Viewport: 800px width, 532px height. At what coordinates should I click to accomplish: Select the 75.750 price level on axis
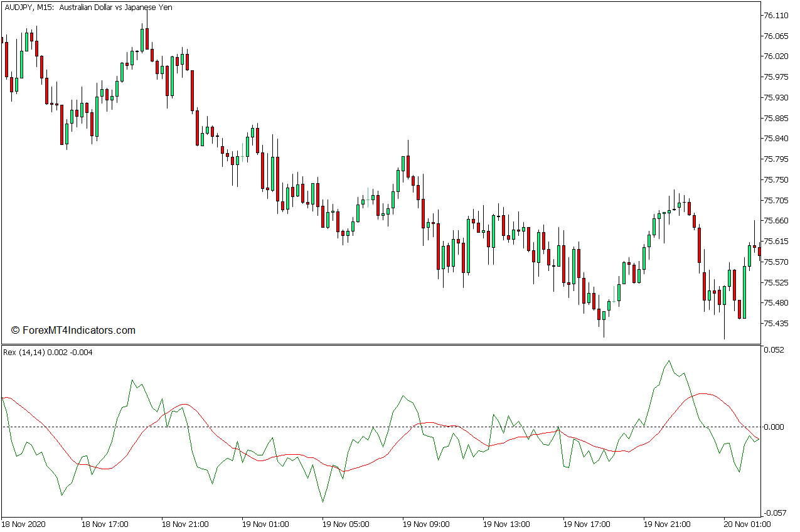coord(776,180)
